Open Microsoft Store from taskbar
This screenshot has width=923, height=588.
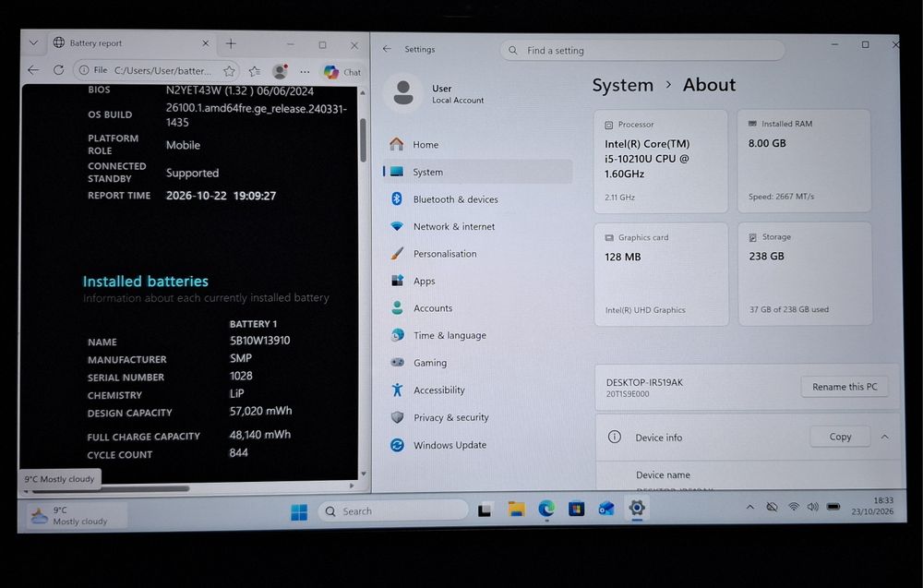point(576,508)
